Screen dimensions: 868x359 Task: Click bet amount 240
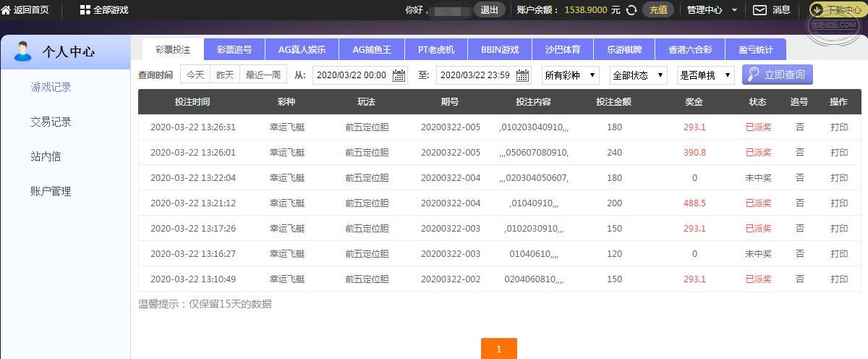tap(614, 153)
